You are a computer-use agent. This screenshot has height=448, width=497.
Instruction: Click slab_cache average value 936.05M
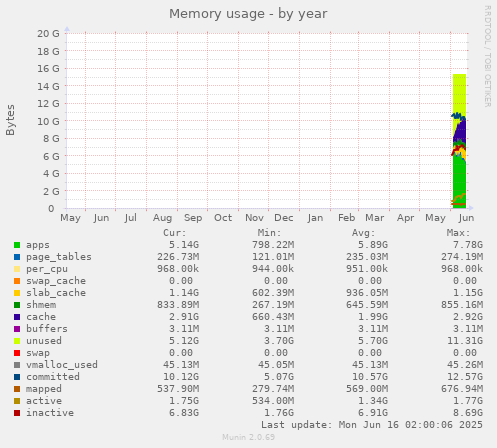pyautogui.click(x=367, y=293)
